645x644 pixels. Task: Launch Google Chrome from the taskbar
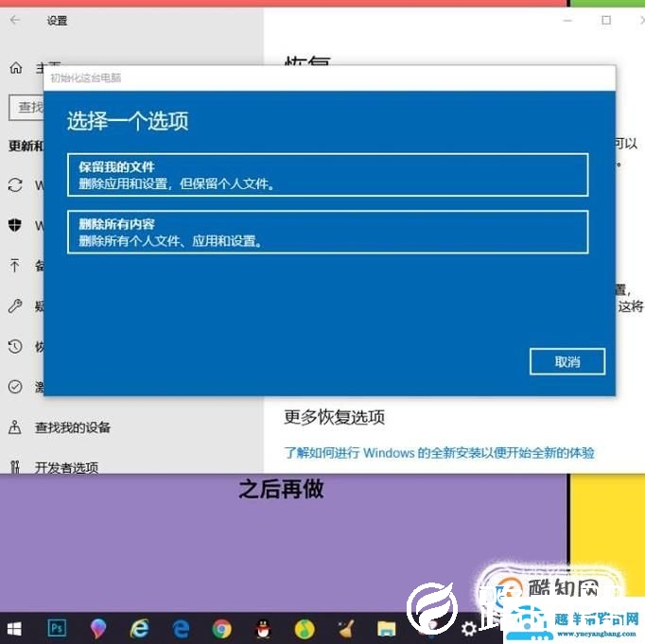click(222, 629)
